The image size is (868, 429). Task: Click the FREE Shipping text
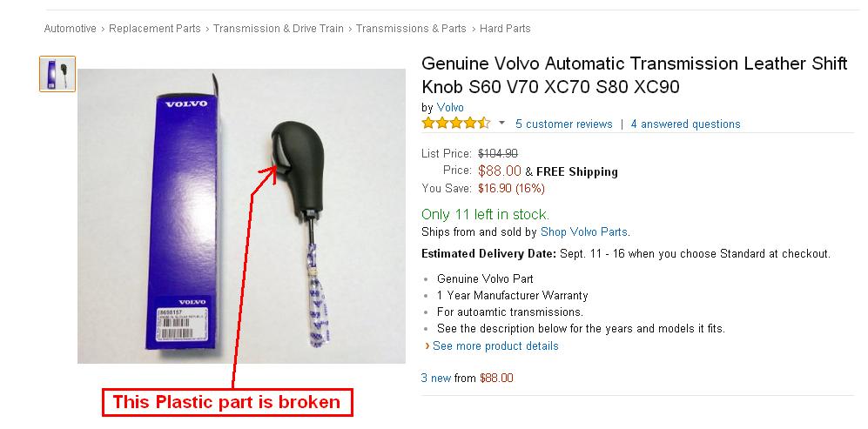[576, 171]
